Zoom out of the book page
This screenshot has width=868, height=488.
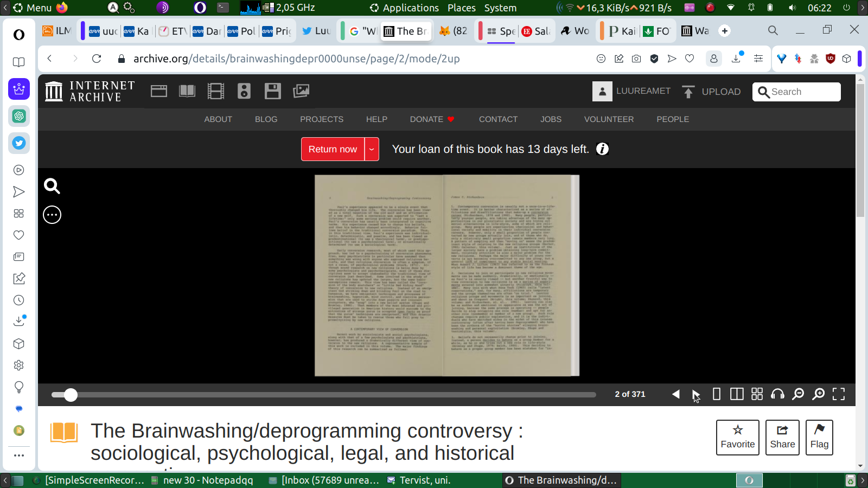pyautogui.click(x=798, y=394)
